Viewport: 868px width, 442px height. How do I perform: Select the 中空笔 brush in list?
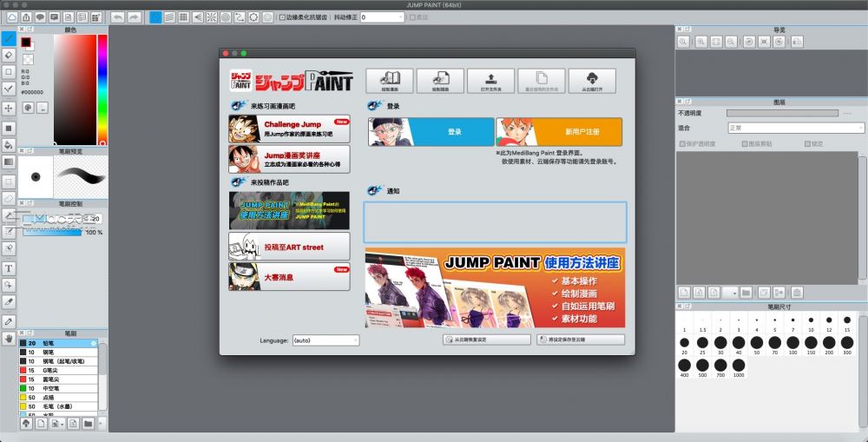58,388
